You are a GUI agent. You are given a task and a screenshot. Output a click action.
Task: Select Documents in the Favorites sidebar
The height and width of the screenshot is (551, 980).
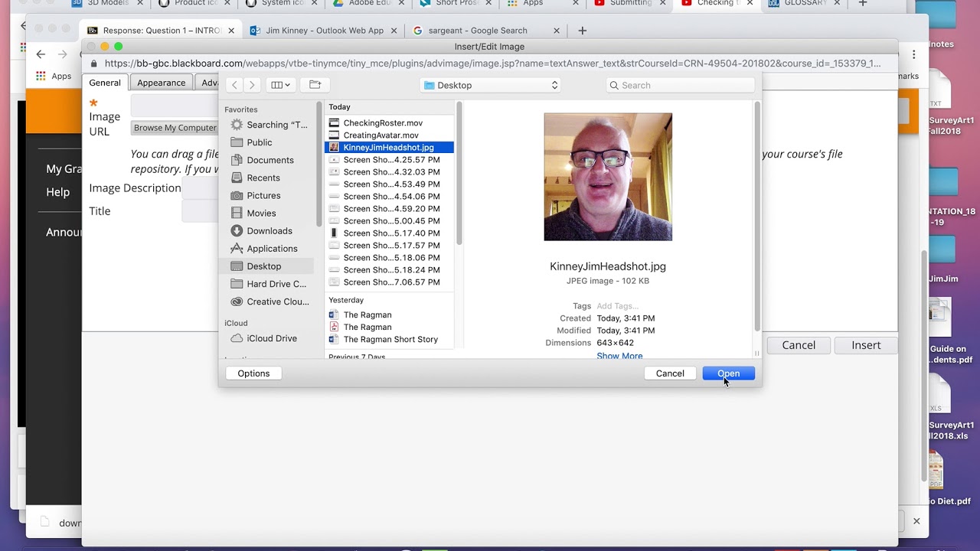coord(269,160)
